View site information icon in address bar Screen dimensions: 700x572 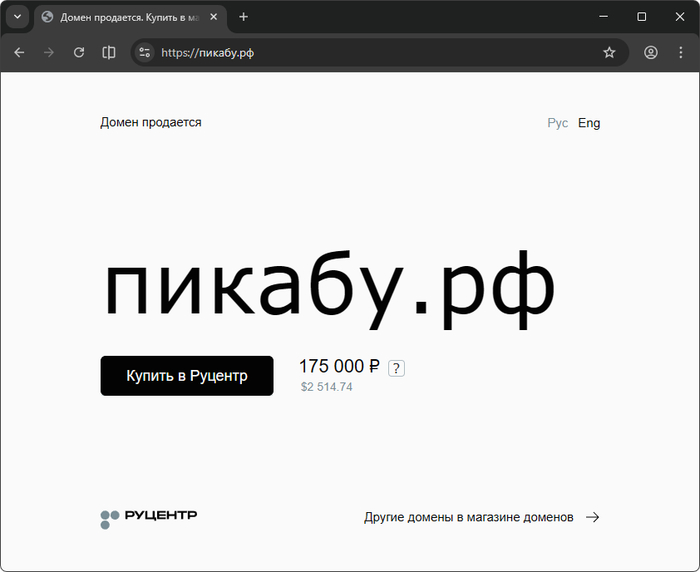pyautogui.click(x=145, y=53)
